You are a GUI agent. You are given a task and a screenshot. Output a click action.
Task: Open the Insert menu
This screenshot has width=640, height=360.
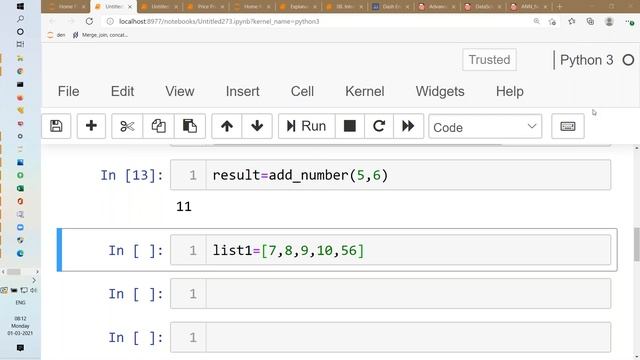242,91
